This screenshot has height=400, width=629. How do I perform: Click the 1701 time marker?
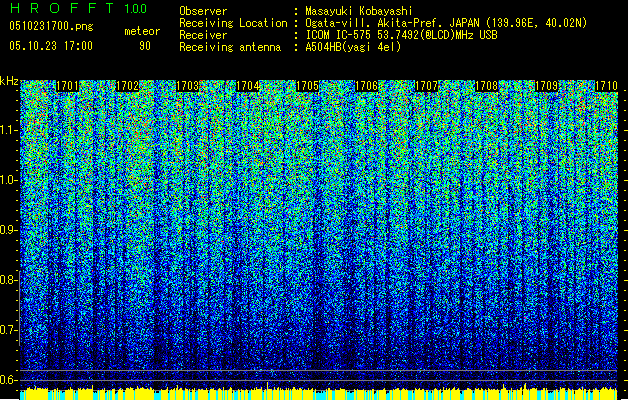67,86
